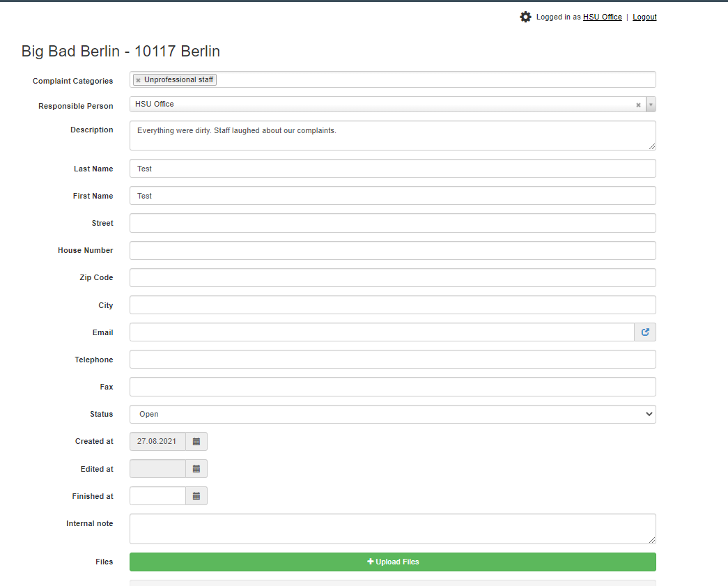Image resolution: width=728 pixels, height=586 pixels.
Task: Open the Finished at calendar picker
Action: tap(196, 496)
